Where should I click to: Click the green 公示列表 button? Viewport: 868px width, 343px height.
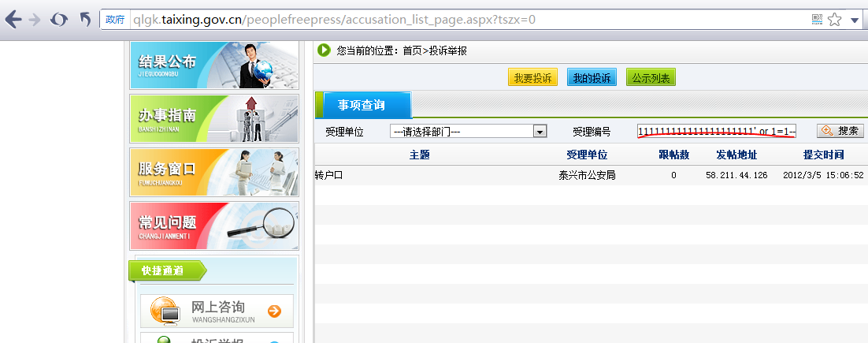pos(651,78)
